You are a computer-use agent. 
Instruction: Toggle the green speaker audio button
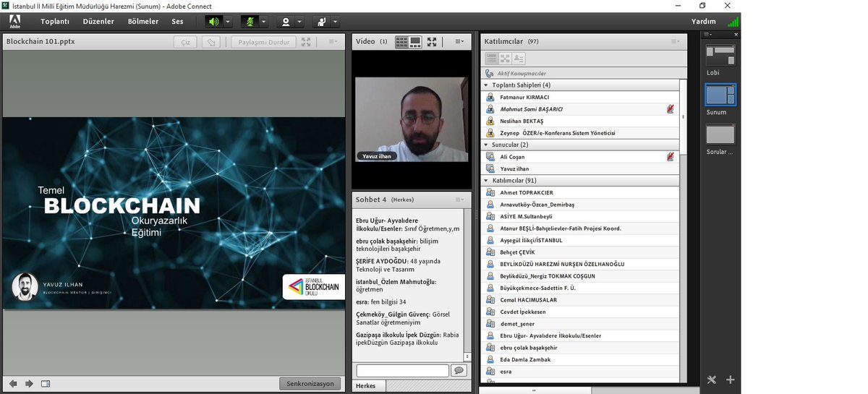[213, 22]
